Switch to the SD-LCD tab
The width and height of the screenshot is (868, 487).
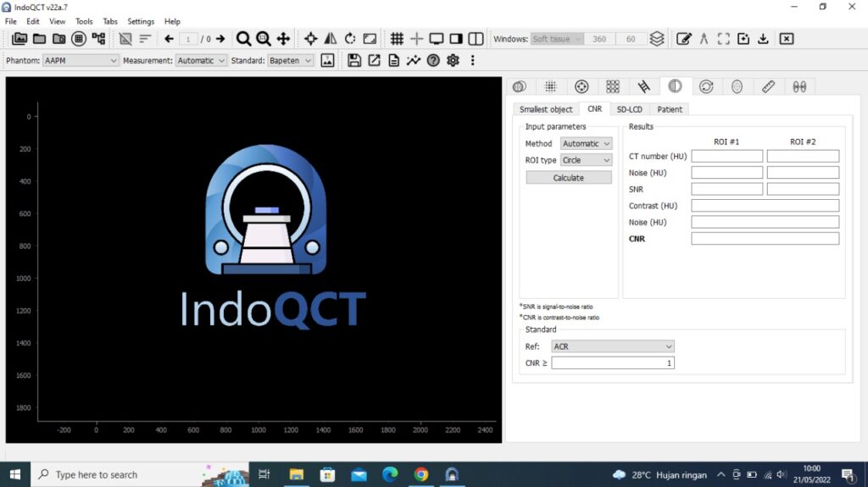[630, 109]
